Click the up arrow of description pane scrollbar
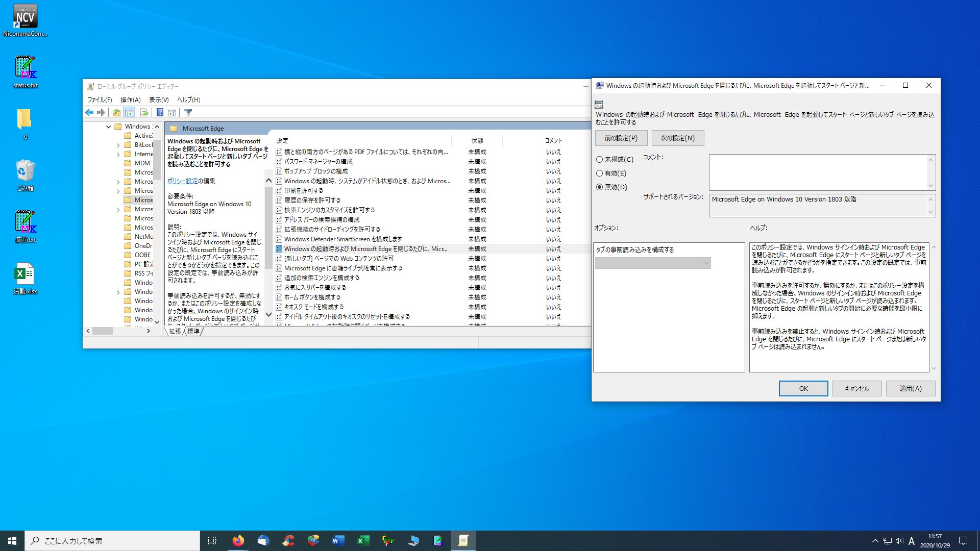 tap(268, 181)
